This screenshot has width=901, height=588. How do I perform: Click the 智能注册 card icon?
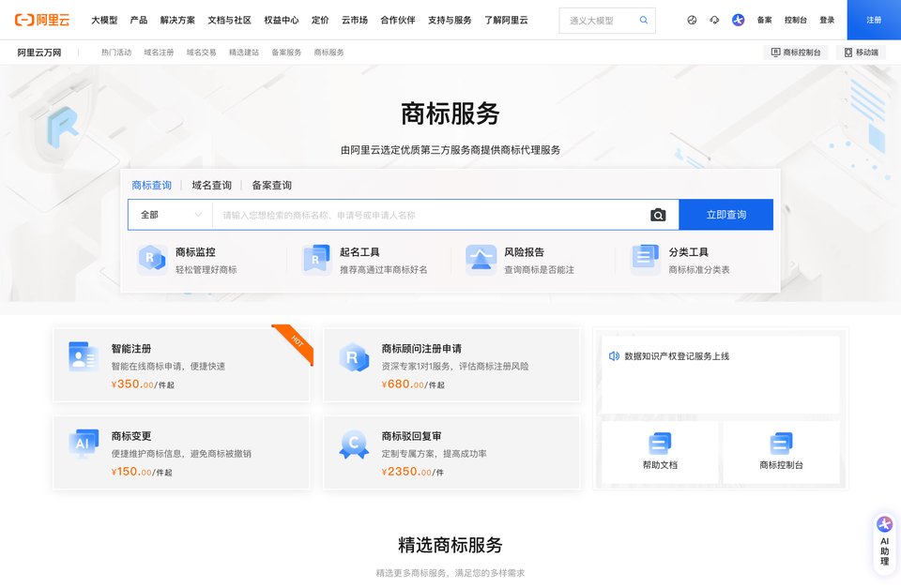(x=83, y=356)
